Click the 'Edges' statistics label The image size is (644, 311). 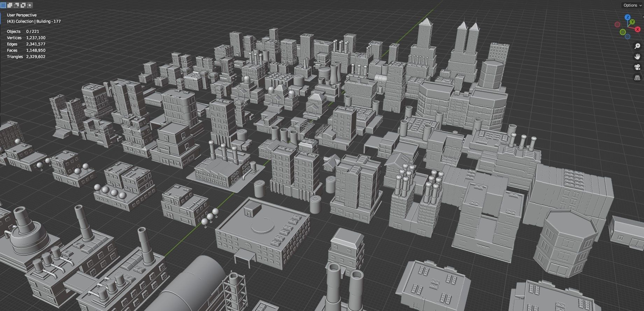12,44
